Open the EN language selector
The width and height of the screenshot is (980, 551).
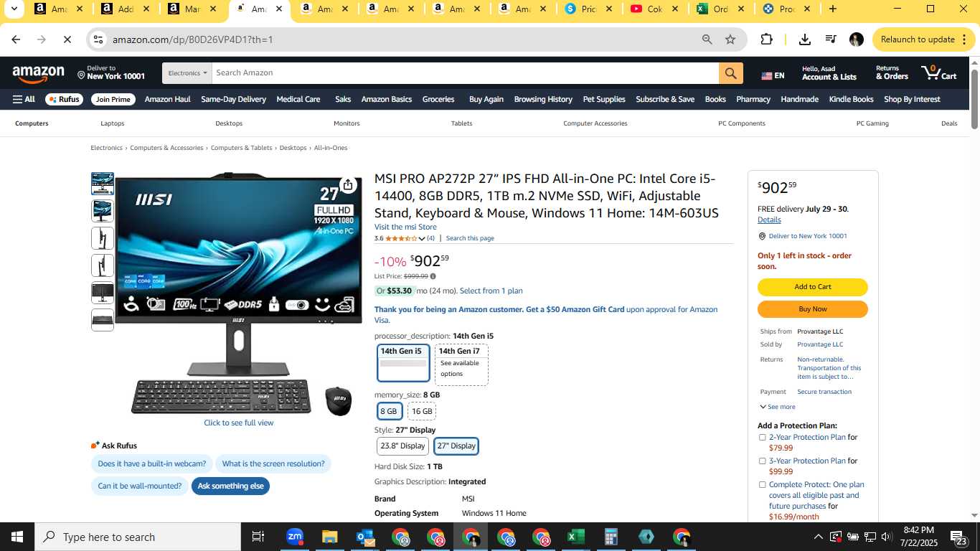coord(773,75)
